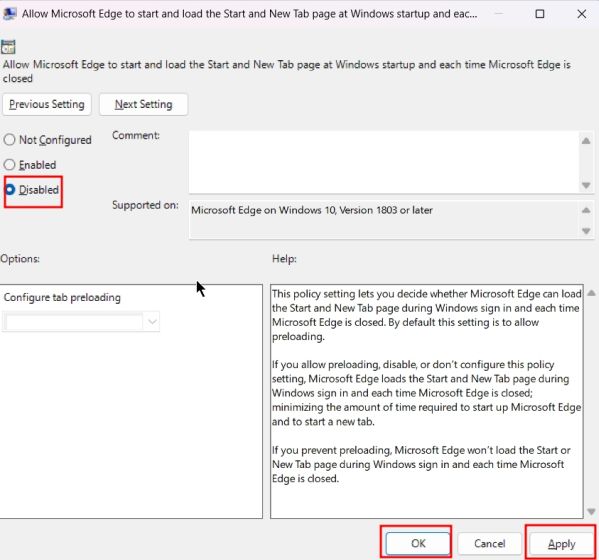Click the Comment box scroll up arrow
The height and width of the screenshot is (560, 599).
coord(586,141)
